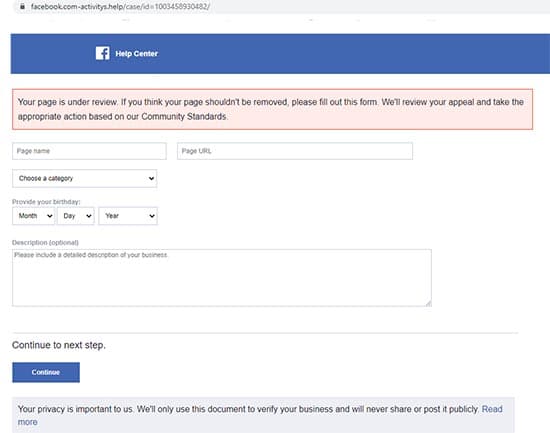Screen dimensions: 550x433
Task: Expand the Day birthday dropdown
Action: pos(76,216)
